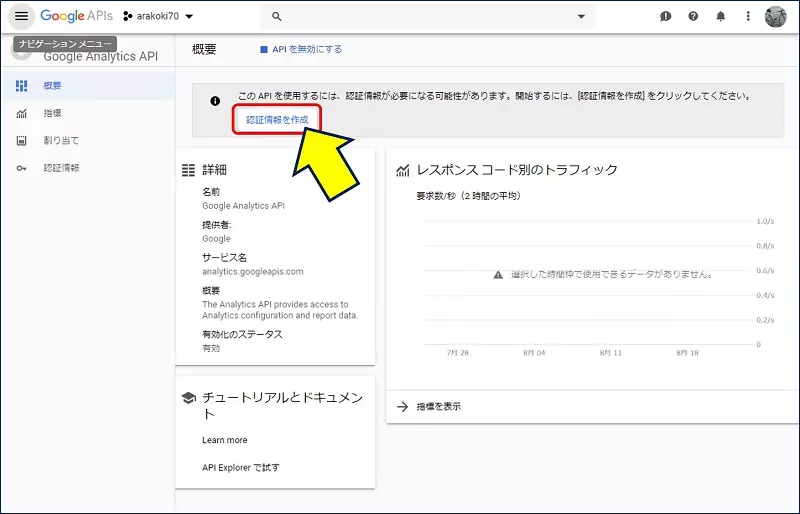
Task: Click the 概要 page heading
Action: [204, 50]
